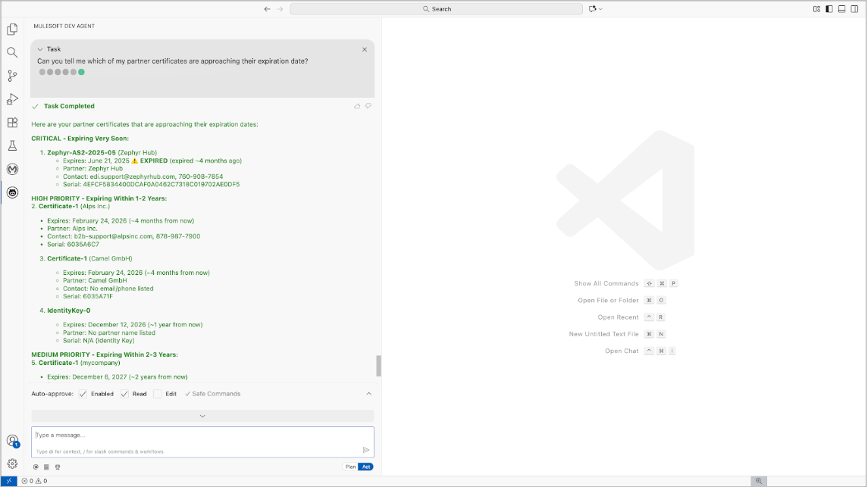Open the Explorer view in activity bar
Viewport: 868px width, 487px height.
[12, 30]
